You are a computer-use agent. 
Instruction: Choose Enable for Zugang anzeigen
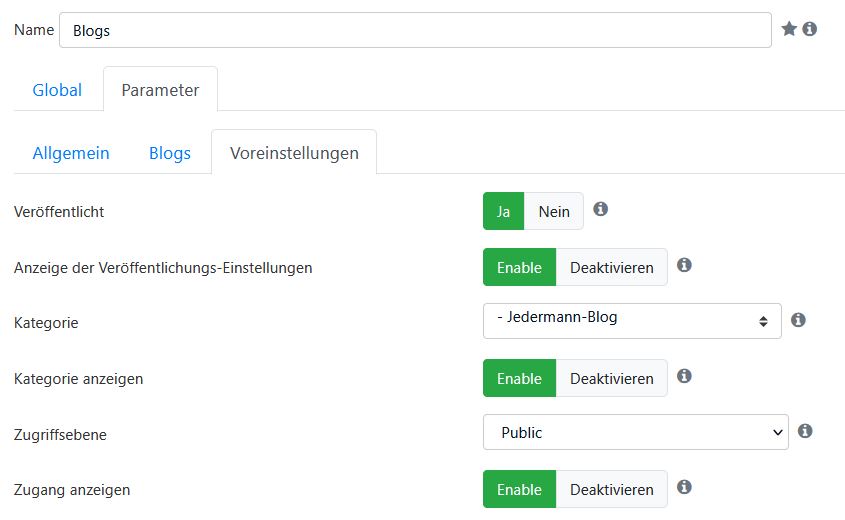tap(520, 489)
